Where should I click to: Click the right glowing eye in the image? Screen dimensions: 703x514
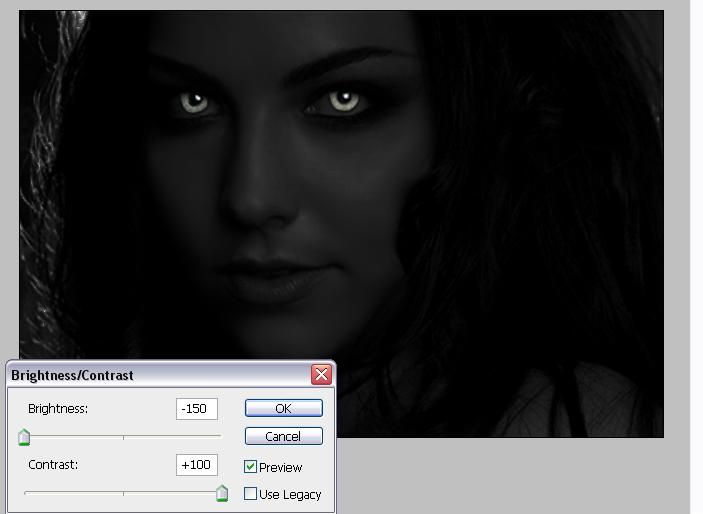(x=343, y=100)
